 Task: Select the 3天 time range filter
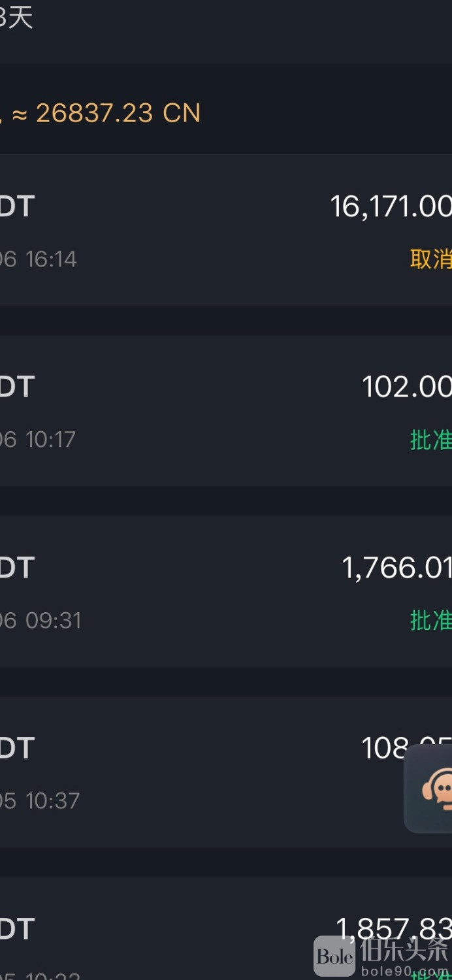point(16,17)
